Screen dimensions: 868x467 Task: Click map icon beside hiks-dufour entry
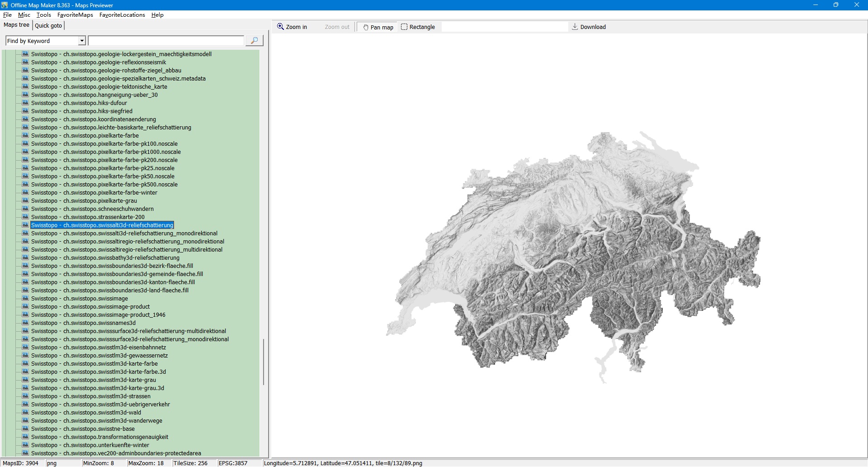25,103
